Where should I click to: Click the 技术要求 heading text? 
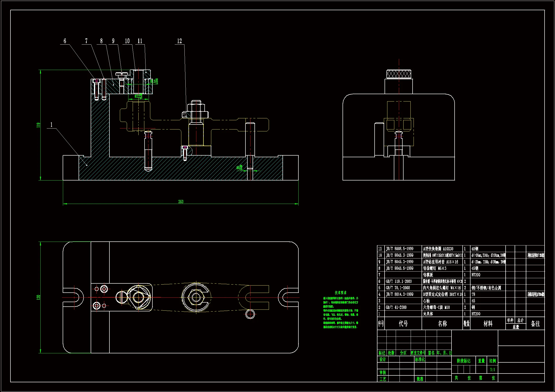pos(341,293)
